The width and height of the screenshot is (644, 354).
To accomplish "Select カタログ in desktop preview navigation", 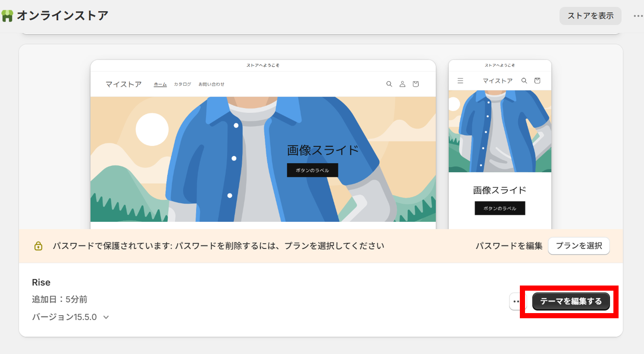I will point(182,84).
